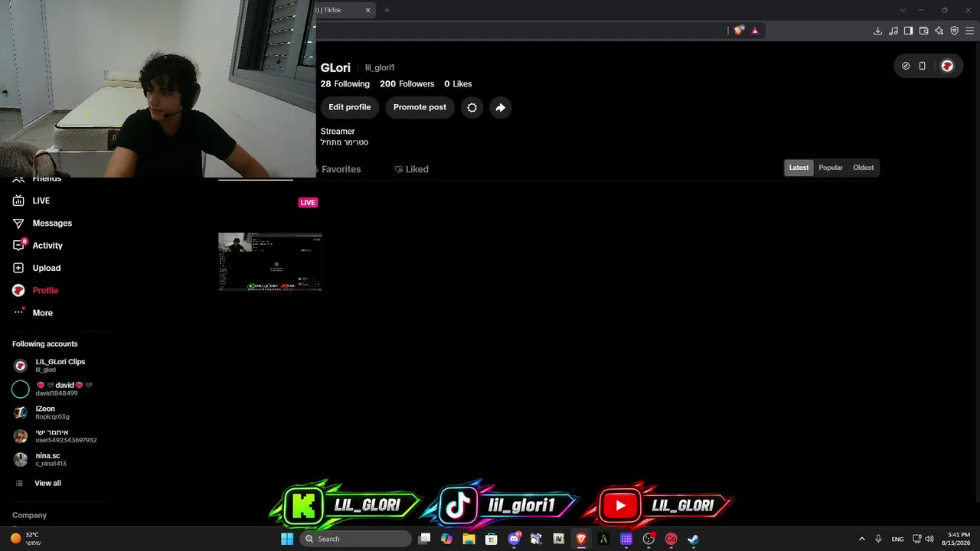Show hidden system tray icons
The height and width of the screenshot is (551, 980).
(x=861, y=539)
